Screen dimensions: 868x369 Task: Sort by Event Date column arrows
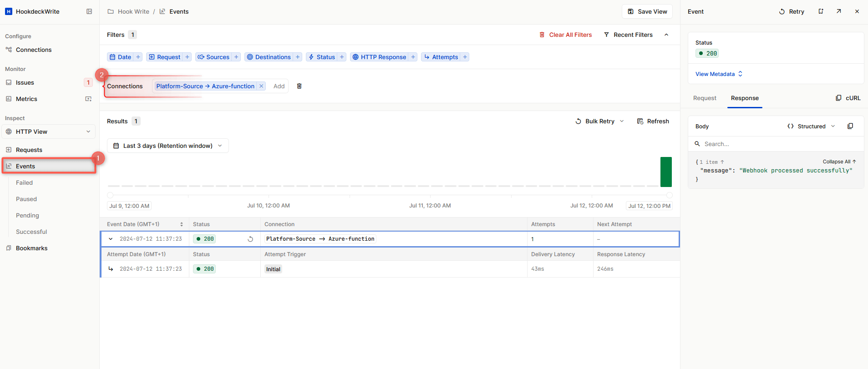[181, 224]
